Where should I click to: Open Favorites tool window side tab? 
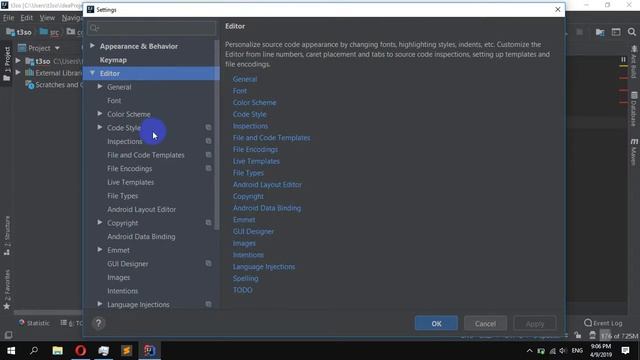pyautogui.click(x=7, y=289)
